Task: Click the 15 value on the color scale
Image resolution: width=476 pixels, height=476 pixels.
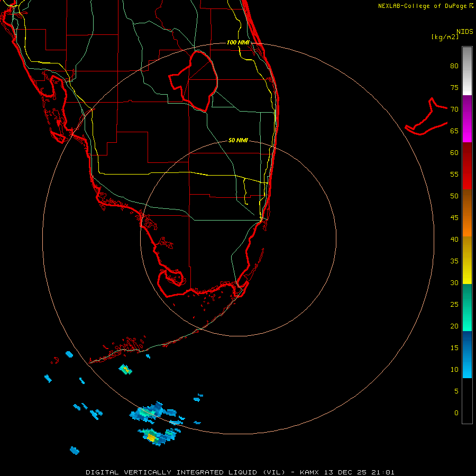Action: click(x=454, y=347)
